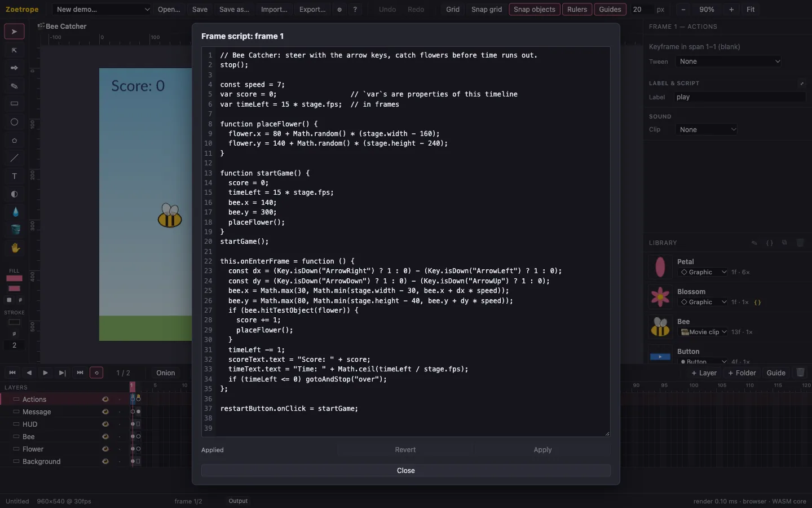Click the library script braces icon
Image resolution: width=812 pixels, height=508 pixels.
770,243
